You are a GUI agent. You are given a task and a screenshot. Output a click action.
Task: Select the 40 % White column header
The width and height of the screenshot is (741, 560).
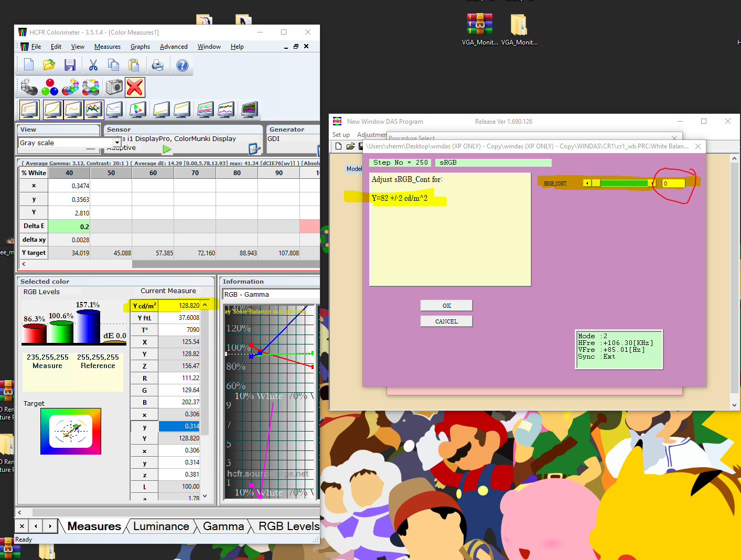[69, 173]
